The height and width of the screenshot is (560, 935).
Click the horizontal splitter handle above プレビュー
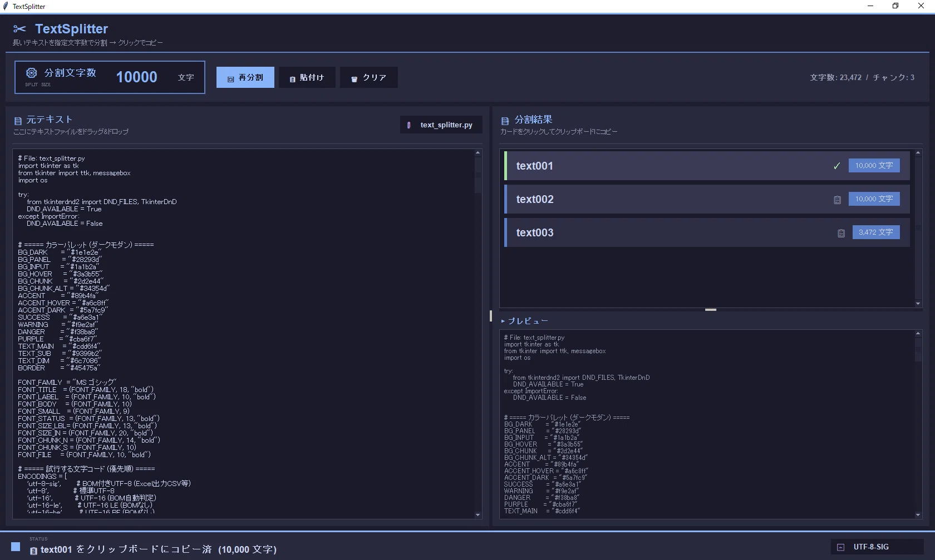[x=711, y=310]
